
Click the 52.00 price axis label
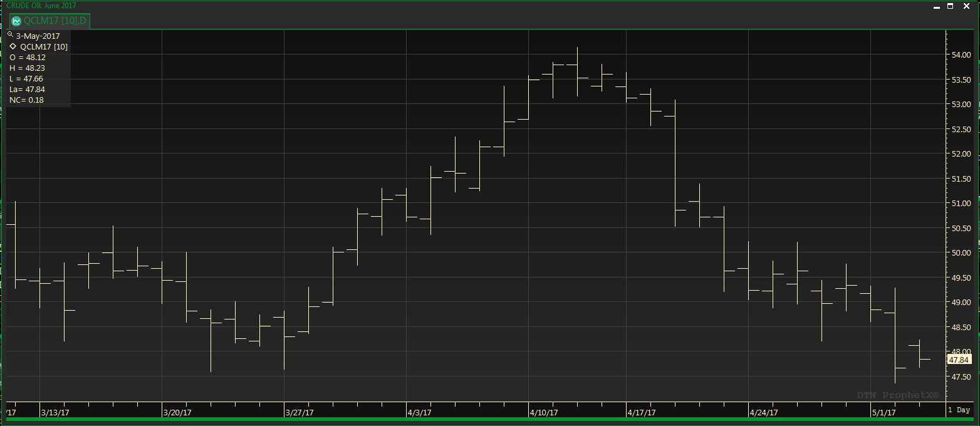pyautogui.click(x=962, y=154)
